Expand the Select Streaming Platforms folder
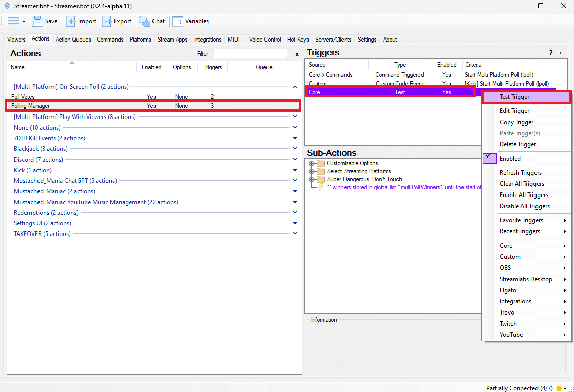The width and height of the screenshot is (574, 392). coord(312,171)
